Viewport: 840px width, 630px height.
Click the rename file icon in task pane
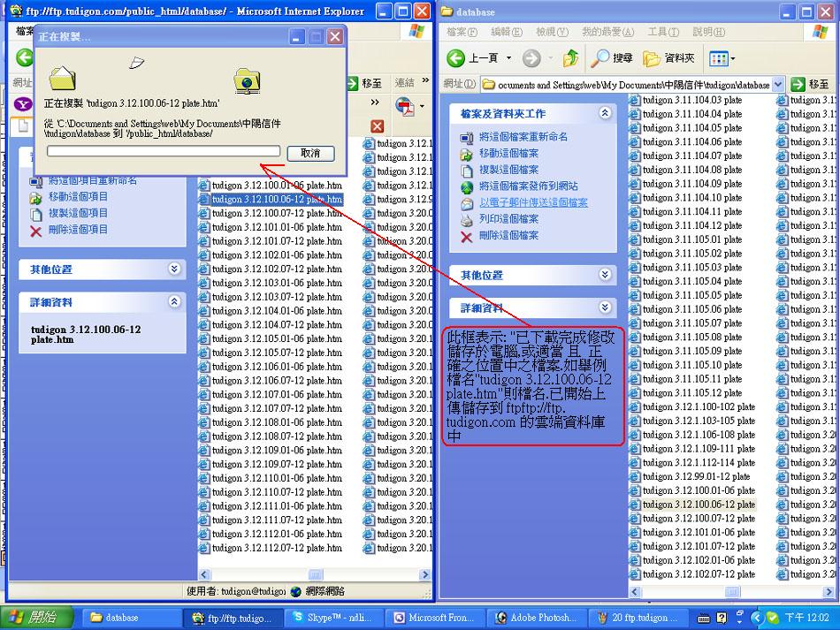tap(467, 138)
